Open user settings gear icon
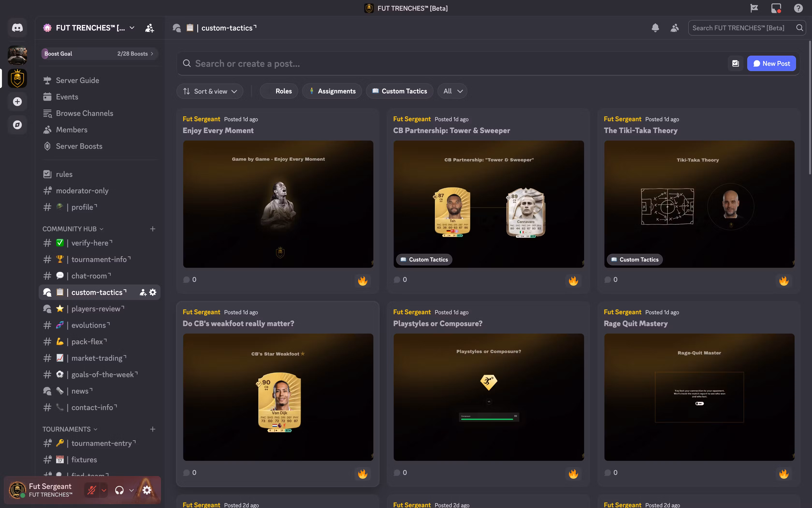Viewport: 812px width, 508px height. tap(147, 490)
